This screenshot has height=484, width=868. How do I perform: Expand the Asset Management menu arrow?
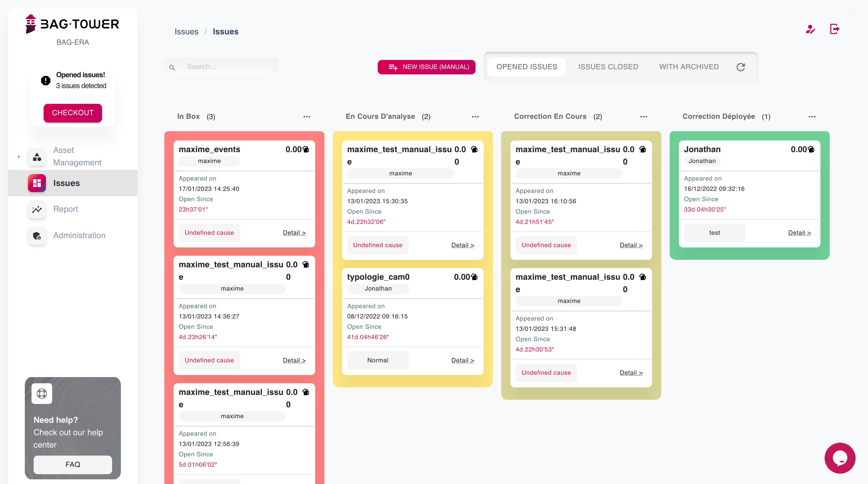19,157
